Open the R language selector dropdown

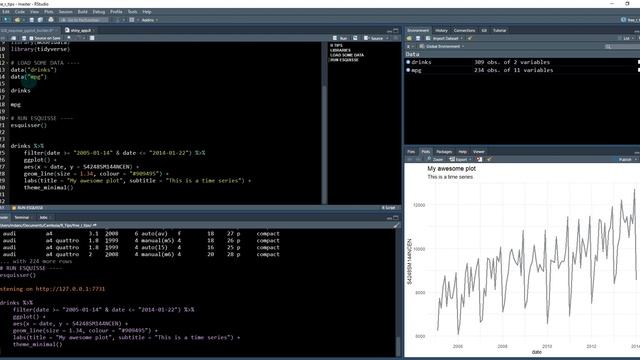click(x=409, y=47)
